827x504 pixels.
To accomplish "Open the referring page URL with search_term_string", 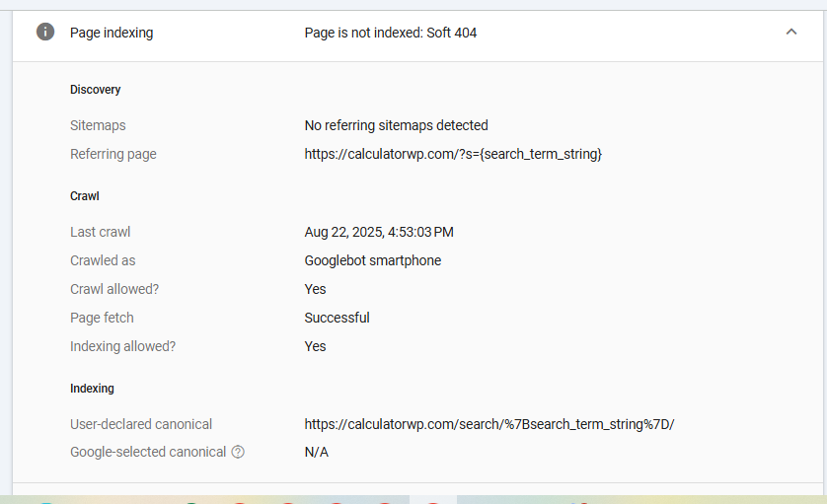I will [453, 154].
